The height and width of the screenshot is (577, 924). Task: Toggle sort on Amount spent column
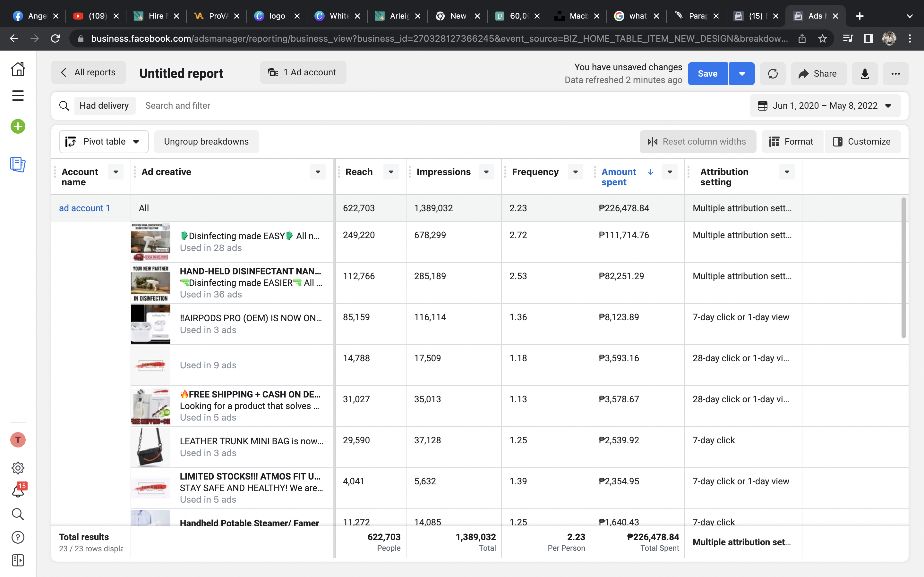(x=619, y=177)
